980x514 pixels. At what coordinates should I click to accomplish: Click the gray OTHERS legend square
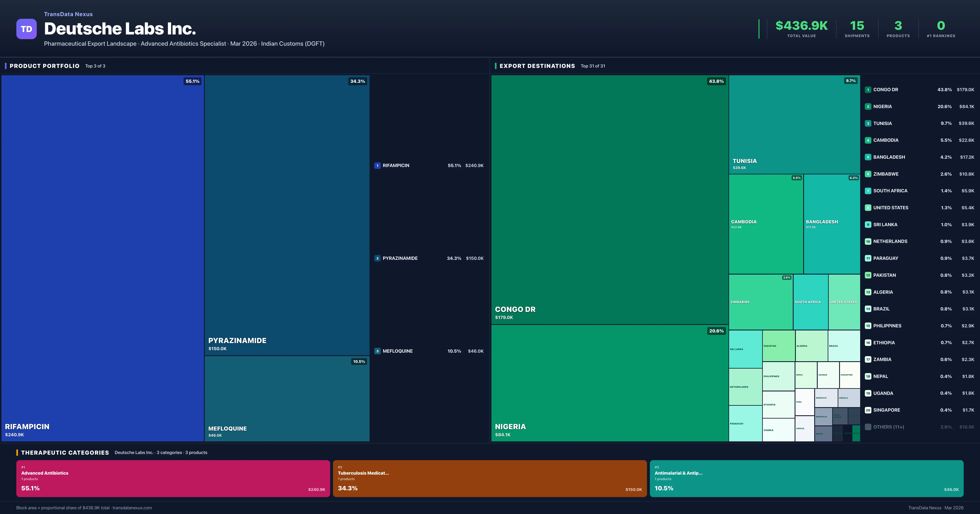[x=868, y=427]
